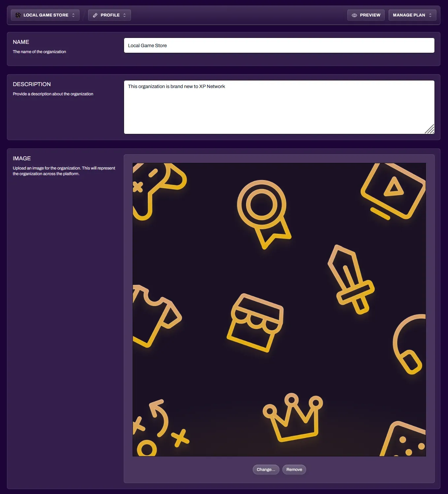The image size is (448, 494).
Task: Click the organization avatar icon beside Local Game Store
Action: tap(18, 15)
